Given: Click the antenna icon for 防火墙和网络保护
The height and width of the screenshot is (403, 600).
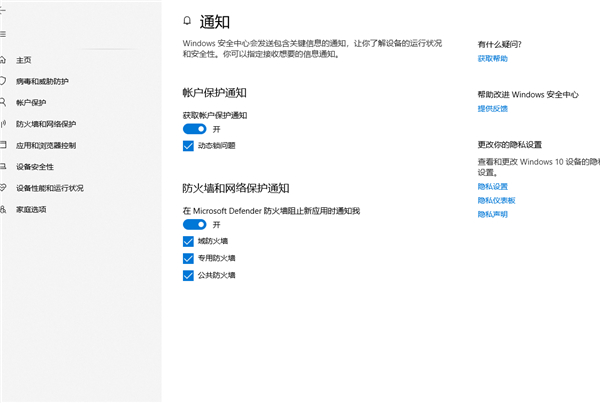Looking at the screenshot, I should click(3, 124).
